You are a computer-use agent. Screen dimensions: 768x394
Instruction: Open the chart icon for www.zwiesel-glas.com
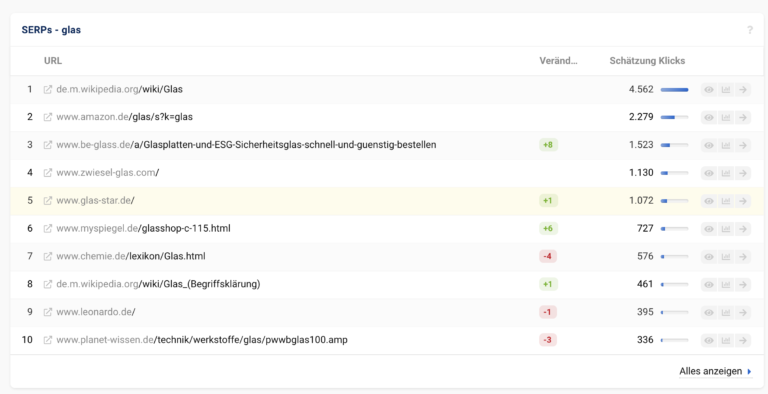(x=726, y=173)
